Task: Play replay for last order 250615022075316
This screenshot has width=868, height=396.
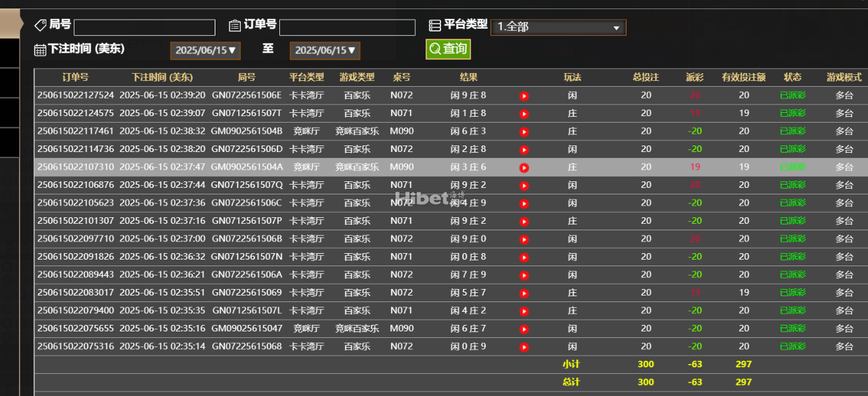Action: point(523,347)
